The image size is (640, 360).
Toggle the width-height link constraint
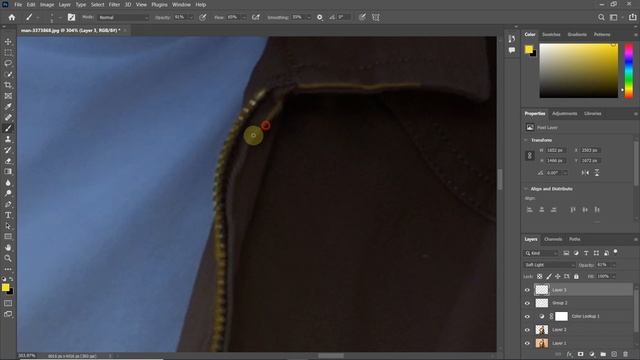pyautogui.click(x=530, y=156)
